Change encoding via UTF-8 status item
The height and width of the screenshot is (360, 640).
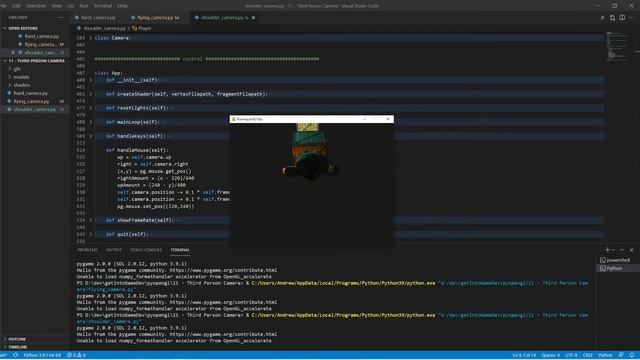pyautogui.click(x=571, y=355)
